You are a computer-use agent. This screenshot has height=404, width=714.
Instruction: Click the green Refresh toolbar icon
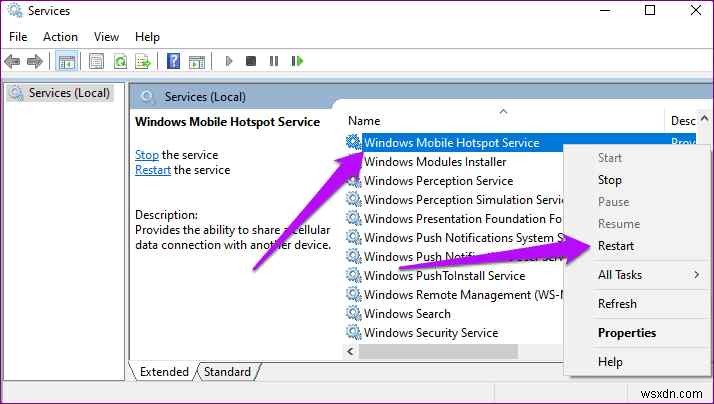pos(120,61)
